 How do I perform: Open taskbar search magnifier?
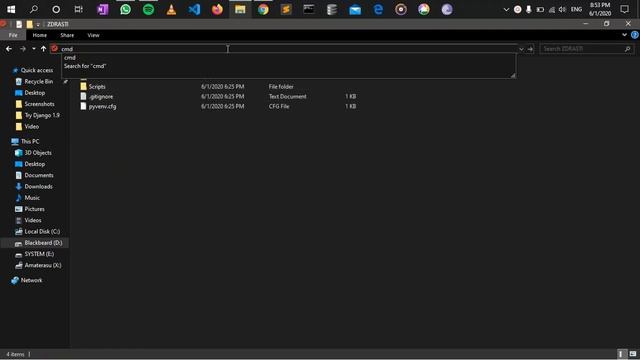coord(34,9)
